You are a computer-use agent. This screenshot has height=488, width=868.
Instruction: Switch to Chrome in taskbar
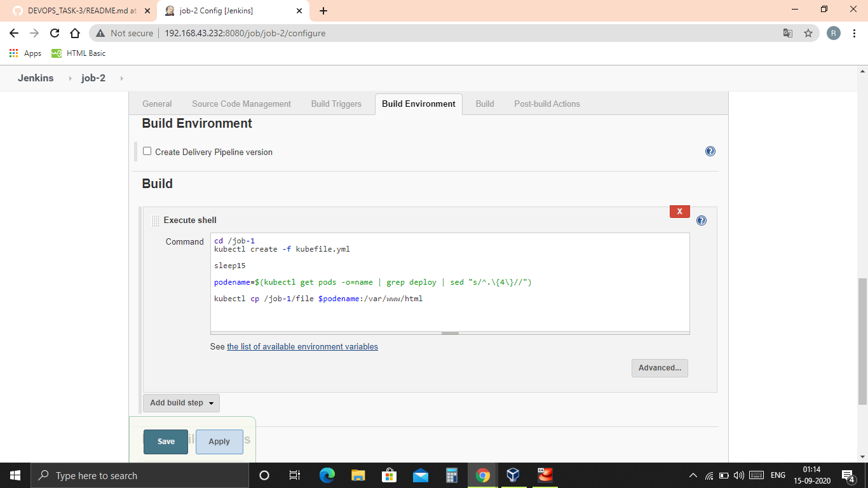click(483, 475)
